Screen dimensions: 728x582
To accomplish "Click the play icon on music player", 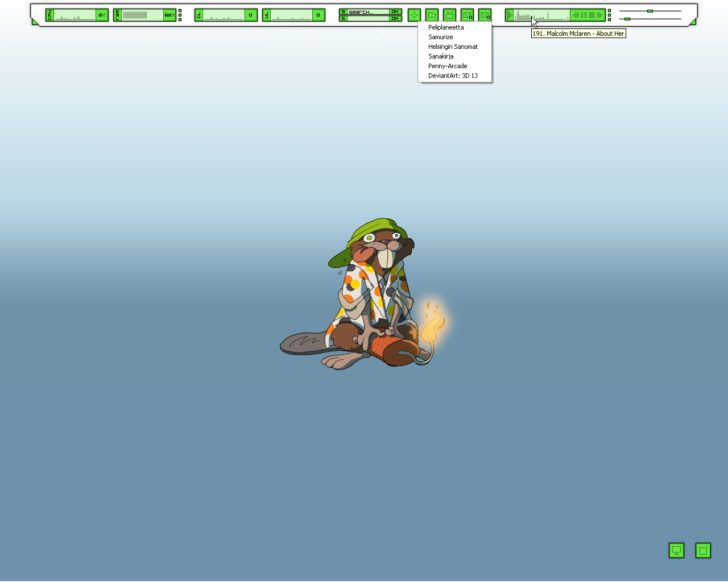I will 510,15.
